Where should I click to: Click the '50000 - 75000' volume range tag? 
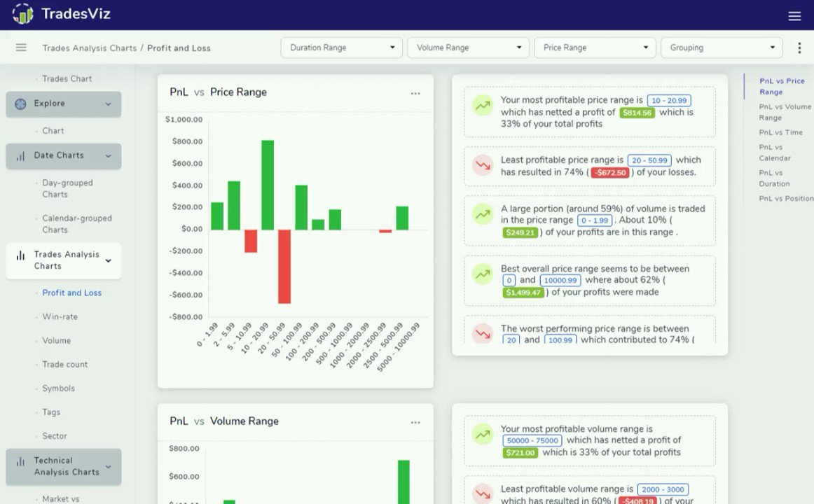click(532, 441)
